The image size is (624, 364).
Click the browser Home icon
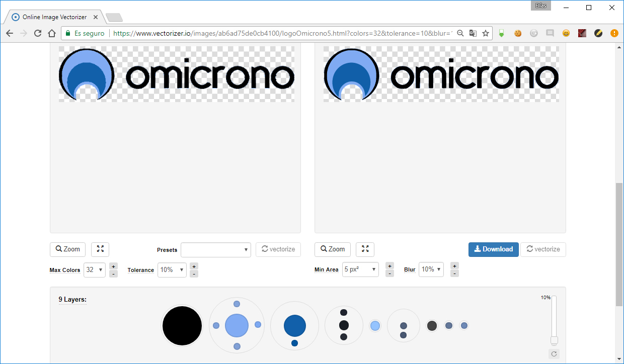(x=51, y=33)
